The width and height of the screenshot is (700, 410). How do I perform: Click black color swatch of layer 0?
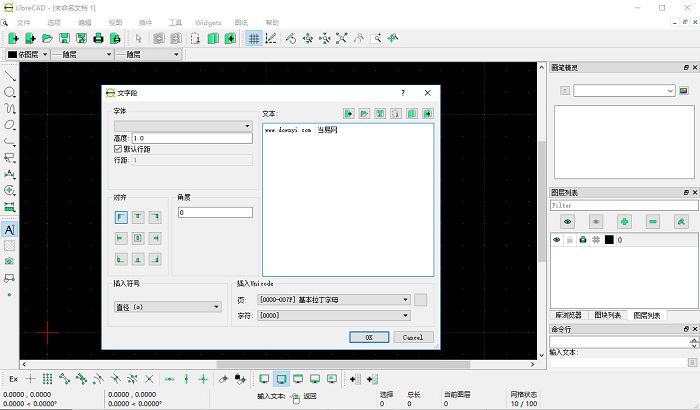[x=608, y=240]
